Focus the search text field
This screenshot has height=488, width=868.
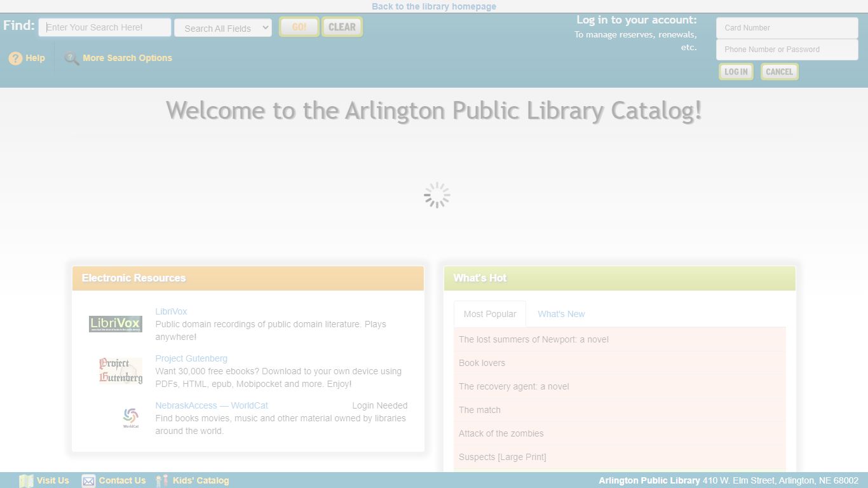point(105,27)
